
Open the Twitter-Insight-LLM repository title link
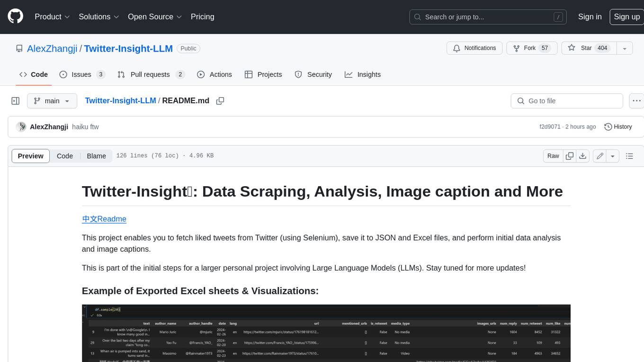coord(128,48)
